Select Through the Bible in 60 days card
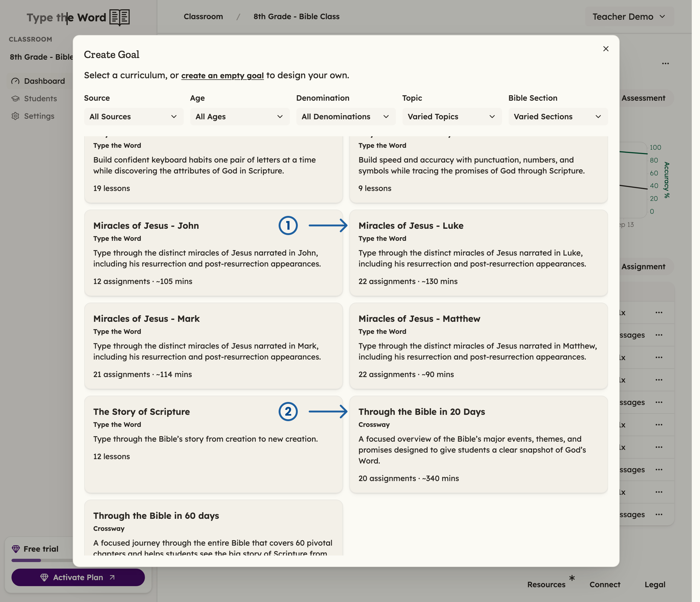 [x=214, y=528]
